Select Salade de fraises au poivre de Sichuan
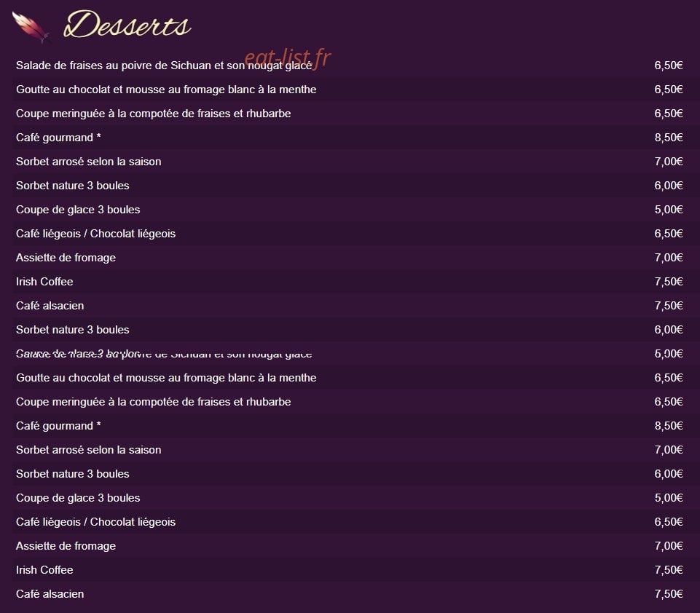 point(164,66)
